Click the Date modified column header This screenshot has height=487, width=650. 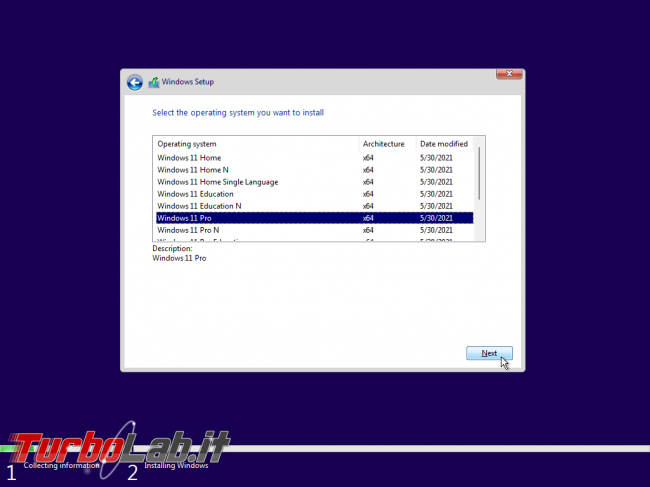point(444,144)
